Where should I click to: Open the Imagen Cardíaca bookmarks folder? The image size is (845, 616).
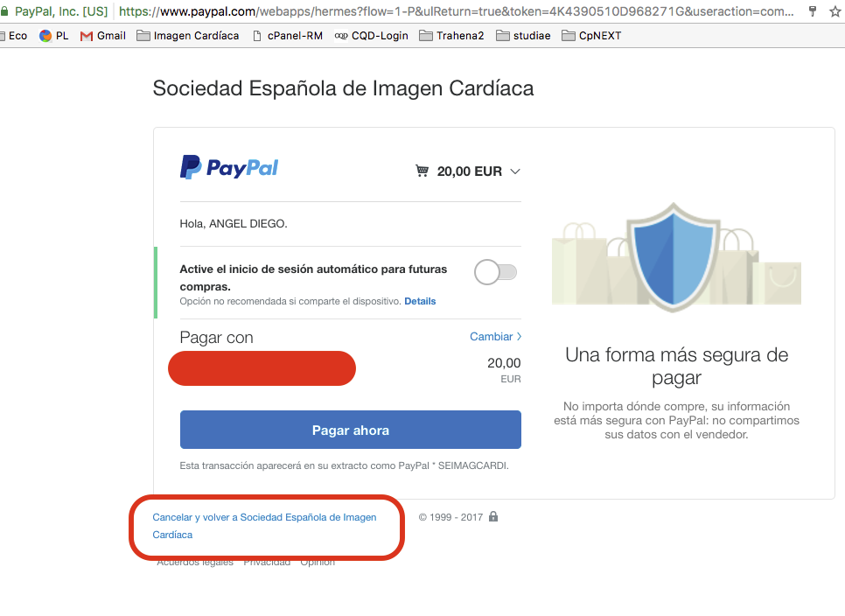[187, 36]
